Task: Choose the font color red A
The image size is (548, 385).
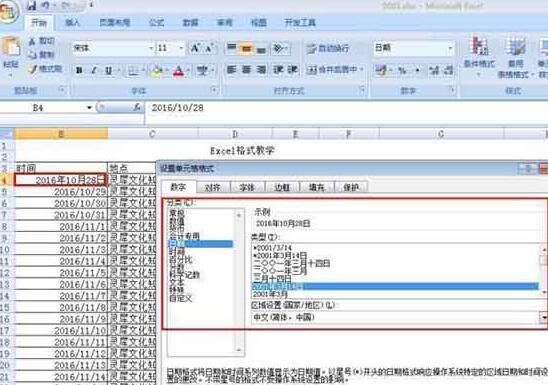Action: click(x=178, y=71)
